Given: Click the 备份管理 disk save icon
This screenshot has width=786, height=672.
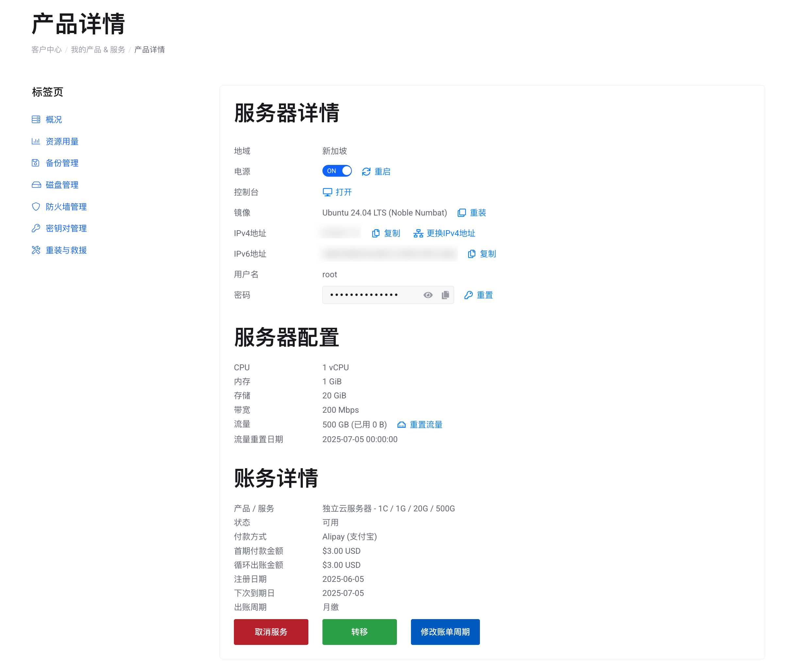Looking at the screenshot, I should click(36, 163).
